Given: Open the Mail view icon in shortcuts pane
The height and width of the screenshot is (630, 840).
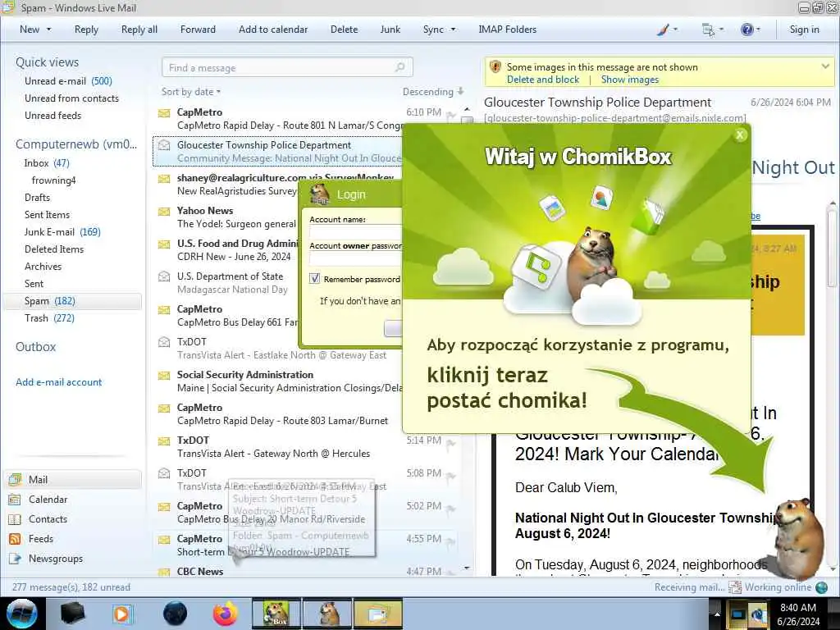Looking at the screenshot, I should 16,479.
